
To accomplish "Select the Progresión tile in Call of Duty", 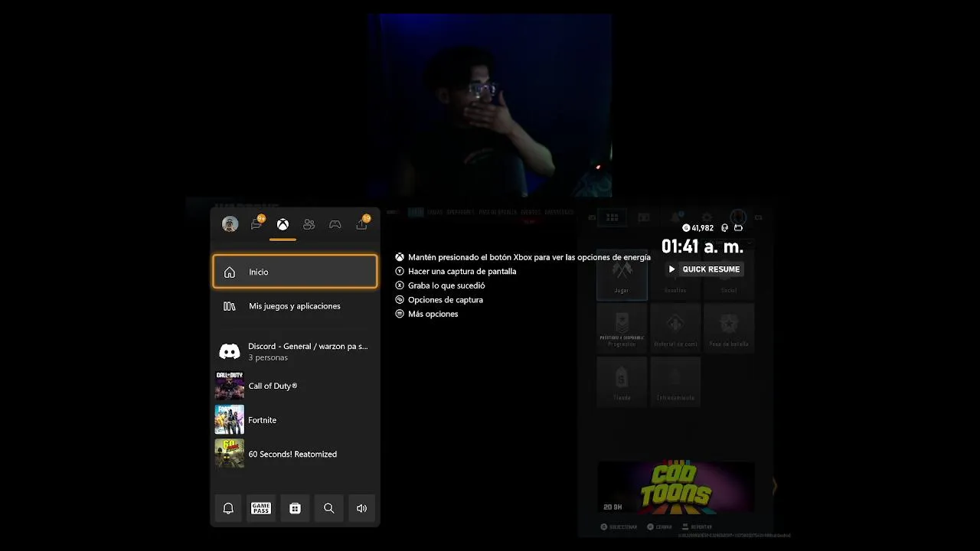I will tap(622, 328).
